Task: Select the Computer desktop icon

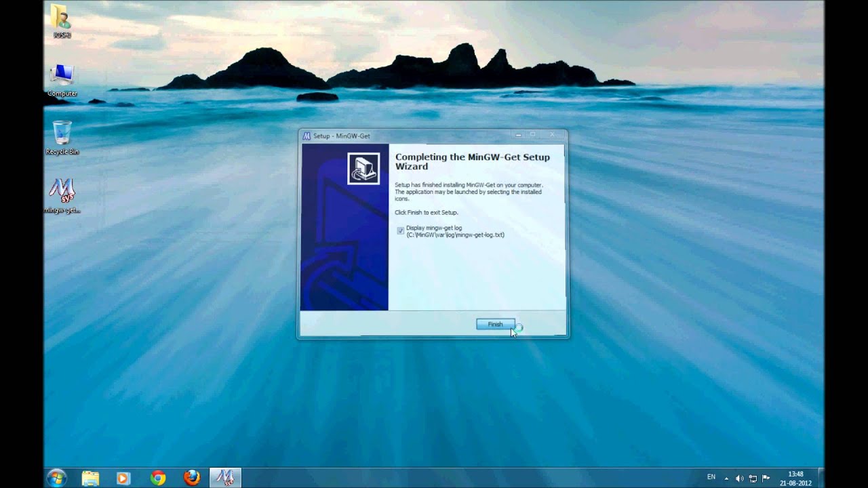Action: click(x=62, y=81)
